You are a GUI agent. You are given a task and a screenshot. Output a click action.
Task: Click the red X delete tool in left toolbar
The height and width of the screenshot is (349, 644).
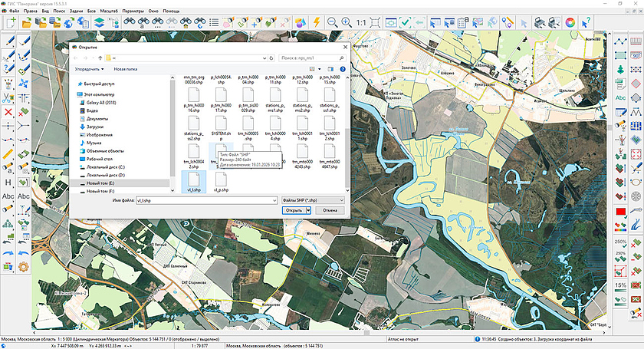coord(8,112)
